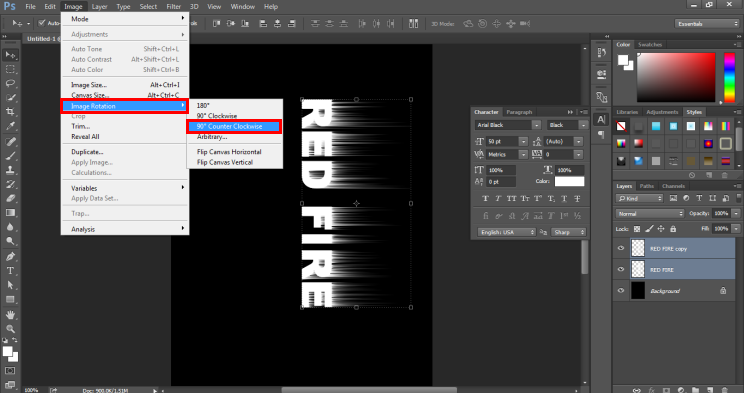Toggle Faux Italic in Character panel
744x393 pixels.
pyautogui.click(x=498, y=198)
